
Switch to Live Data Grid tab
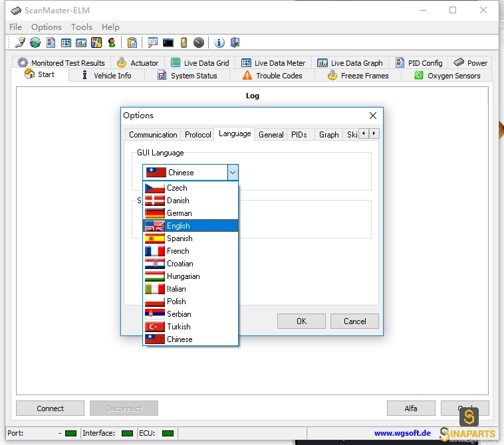[200, 62]
